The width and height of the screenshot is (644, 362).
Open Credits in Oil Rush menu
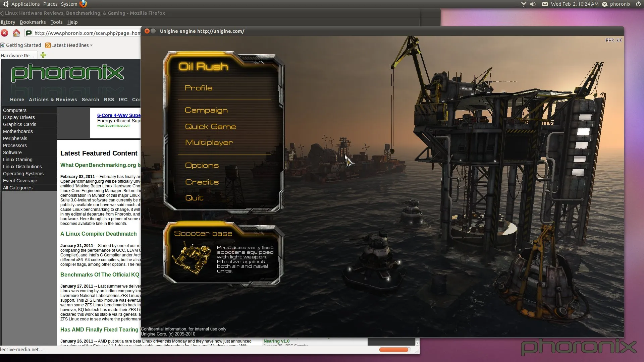click(202, 182)
